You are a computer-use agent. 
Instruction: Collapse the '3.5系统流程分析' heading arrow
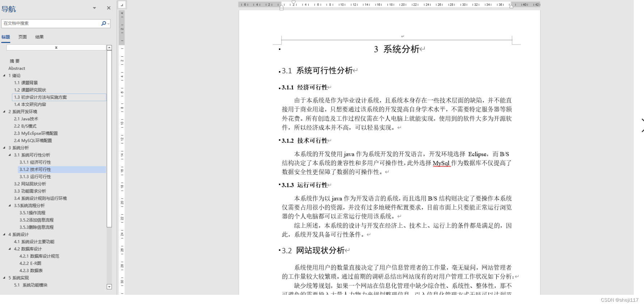[10, 206]
